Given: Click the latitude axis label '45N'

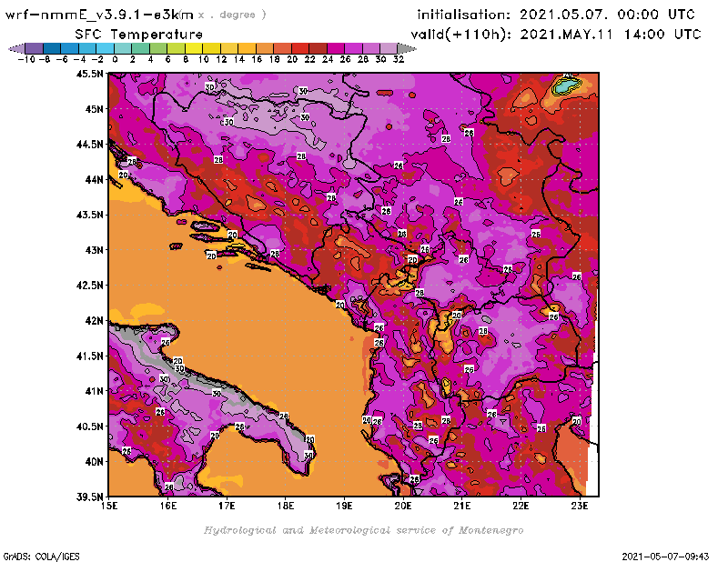Looking at the screenshot, I should pos(94,109).
